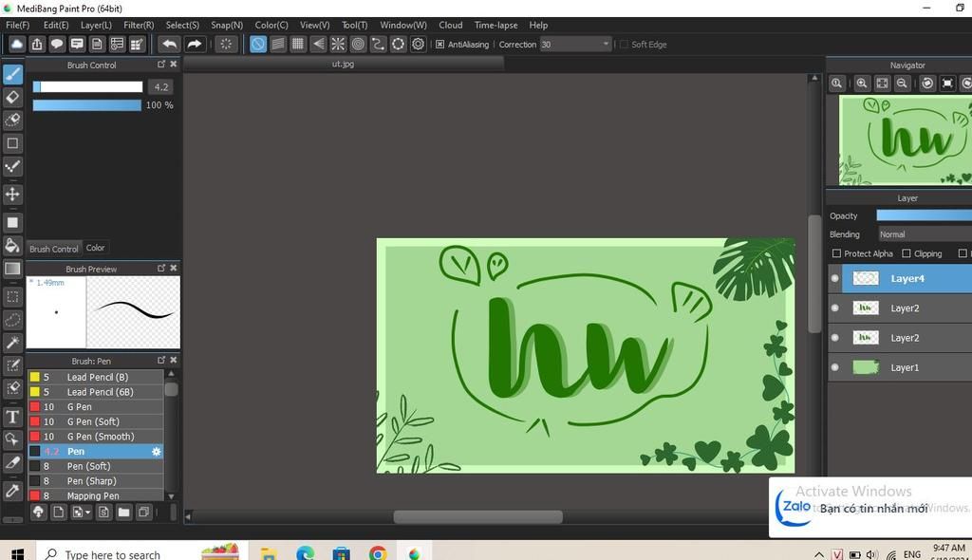Image resolution: width=972 pixels, height=560 pixels.
Task: Click the duplicate brush icon
Action: (144, 513)
